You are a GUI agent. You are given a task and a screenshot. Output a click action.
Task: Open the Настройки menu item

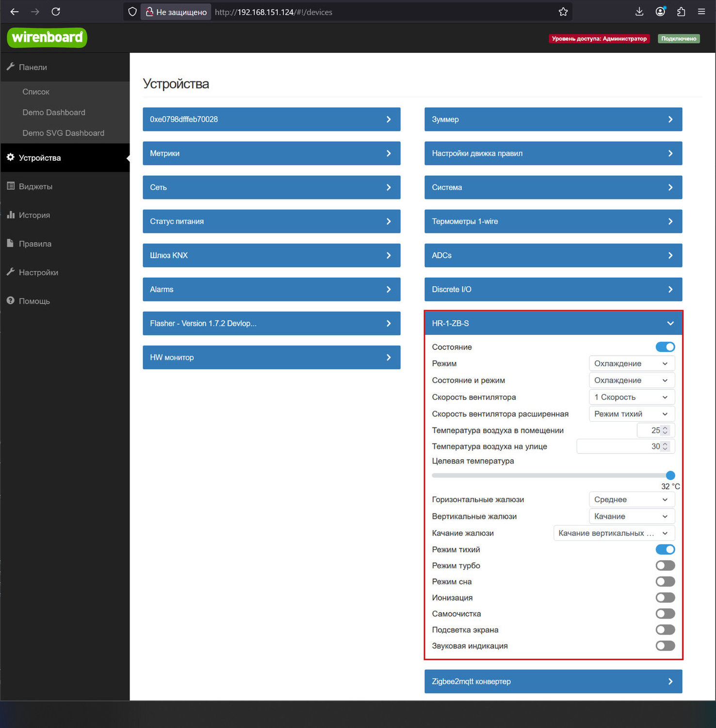click(x=65, y=272)
